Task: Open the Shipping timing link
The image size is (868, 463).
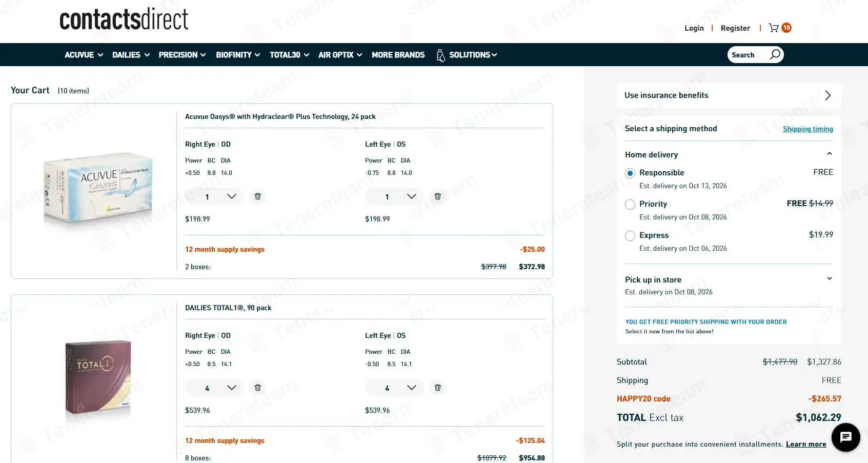Action: pos(808,129)
